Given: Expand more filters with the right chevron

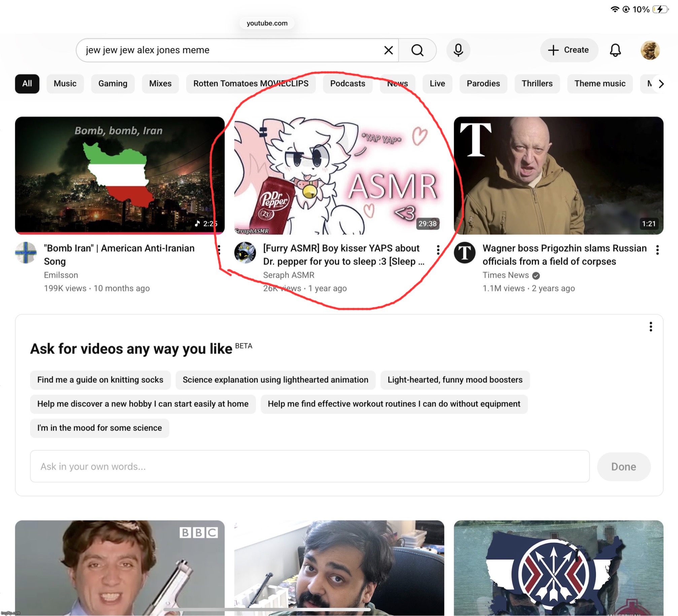Looking at the screenshot, I should 661,83.
